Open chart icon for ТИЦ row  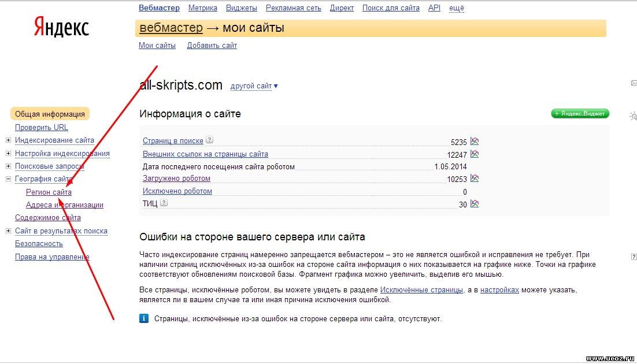pos(475,203)
